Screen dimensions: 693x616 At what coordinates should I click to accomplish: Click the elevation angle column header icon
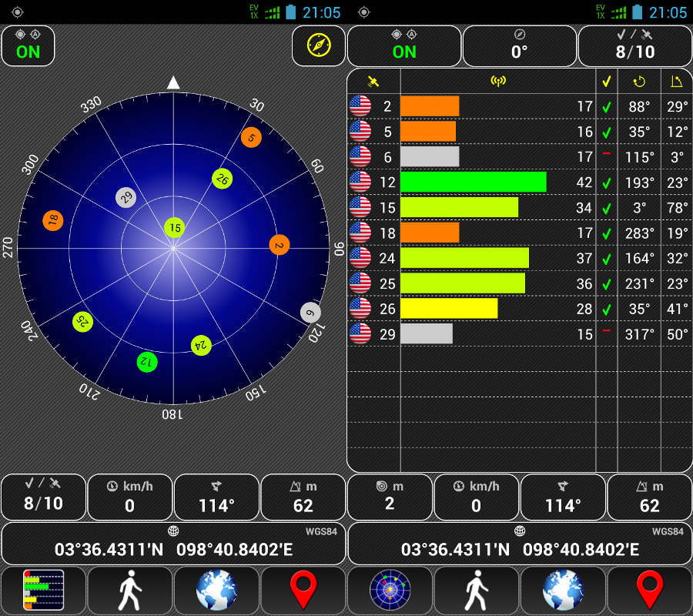click(676, 82)
